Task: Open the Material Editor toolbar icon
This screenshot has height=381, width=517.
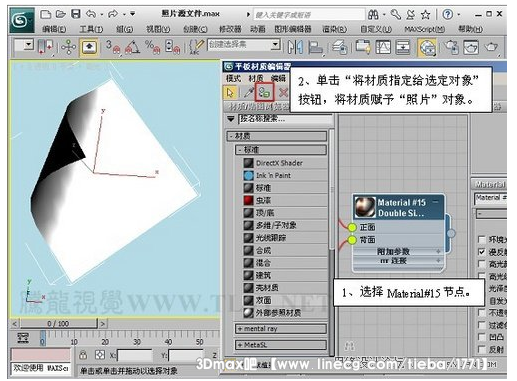Action: point(427,47)
